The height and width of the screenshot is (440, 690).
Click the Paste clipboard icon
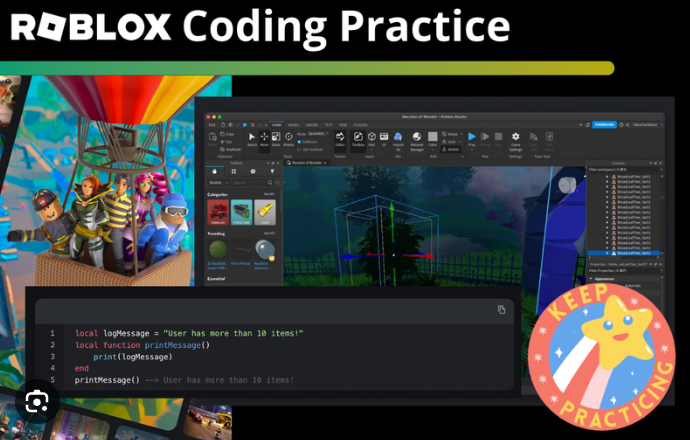pos(213,139)
